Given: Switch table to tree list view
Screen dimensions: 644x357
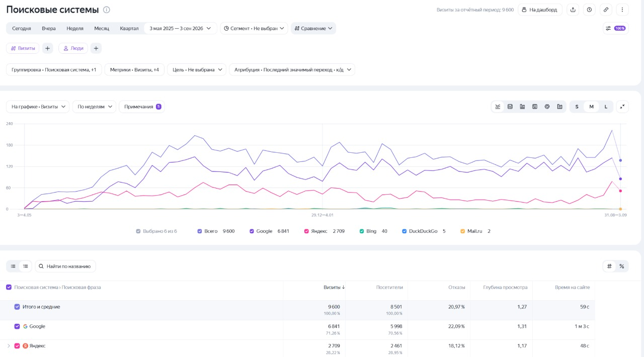Looking at the screenshot, I should pos(25,266).
